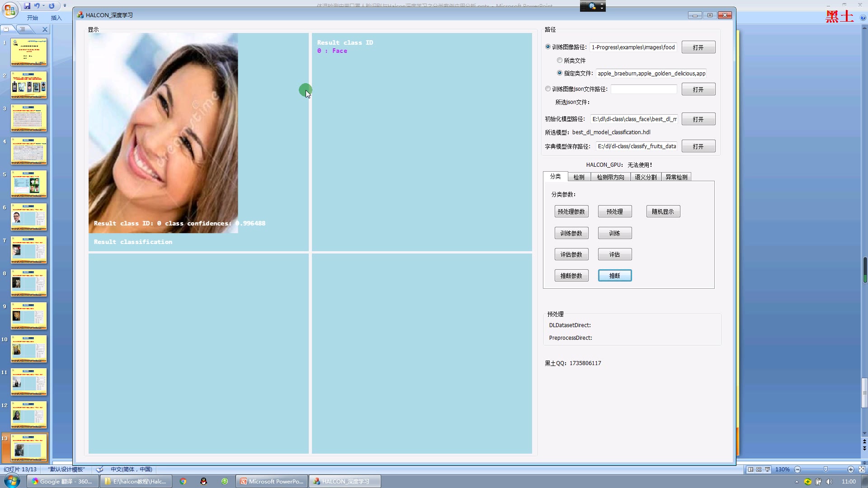Select the 所类文件 radio option
Image resolution: width=868 pixels, height=488 pixels.
[560, 60]
